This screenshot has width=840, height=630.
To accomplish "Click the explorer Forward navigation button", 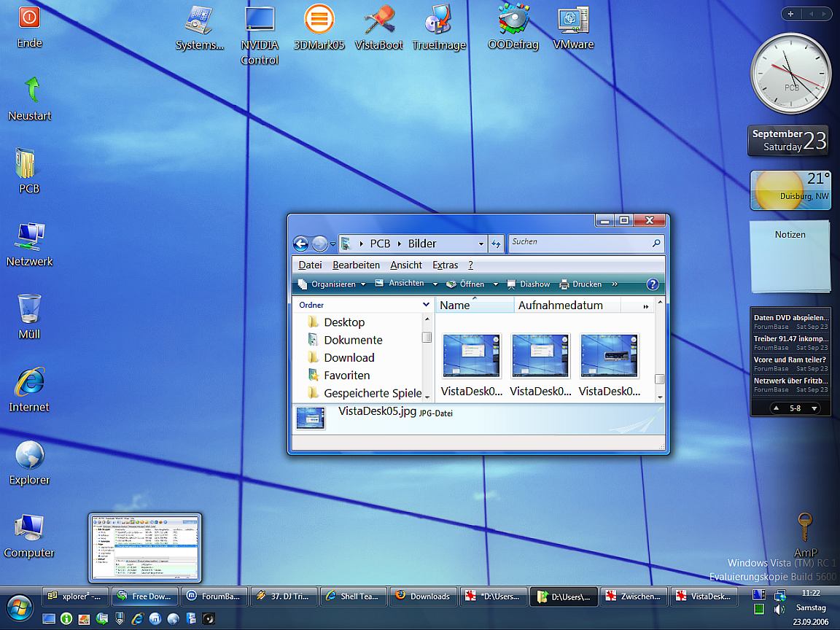I will pyautogui.click(x=319, y=244).
